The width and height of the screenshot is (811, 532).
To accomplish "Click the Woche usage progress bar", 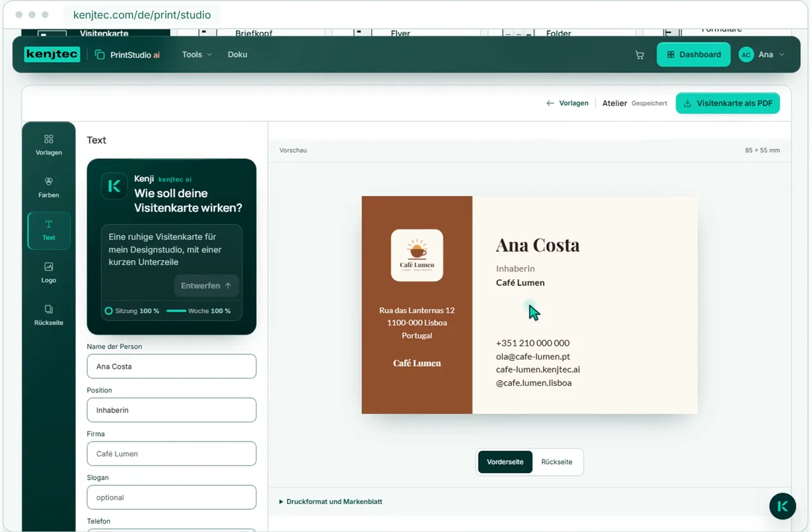I will point(176,311).
